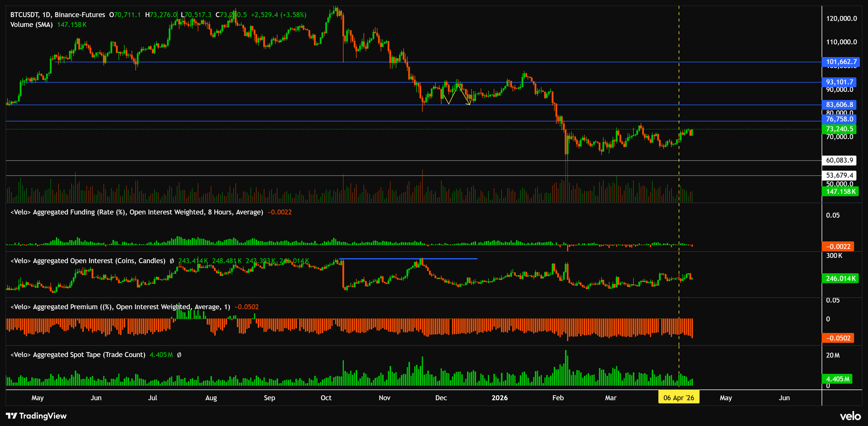Select the Aggregated Premium indicator title
Viewport: 868px width, 426px height.
tap(120, 307)
